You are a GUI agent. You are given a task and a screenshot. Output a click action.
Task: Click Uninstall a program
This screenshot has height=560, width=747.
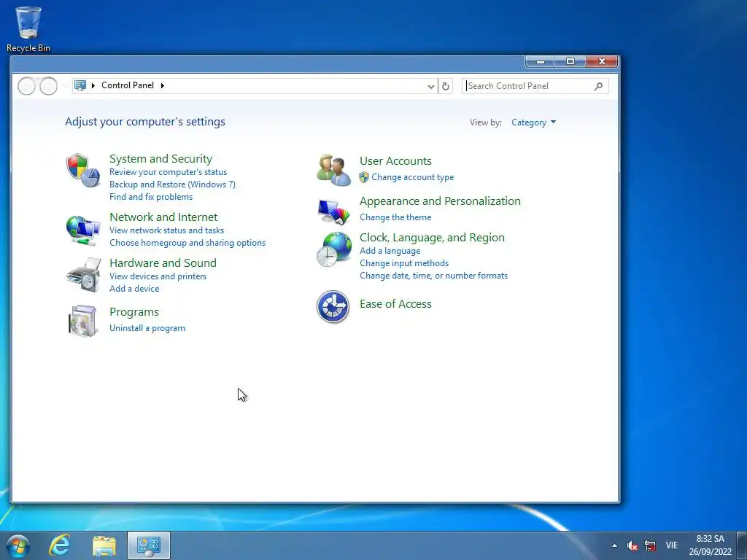(147, 328)
